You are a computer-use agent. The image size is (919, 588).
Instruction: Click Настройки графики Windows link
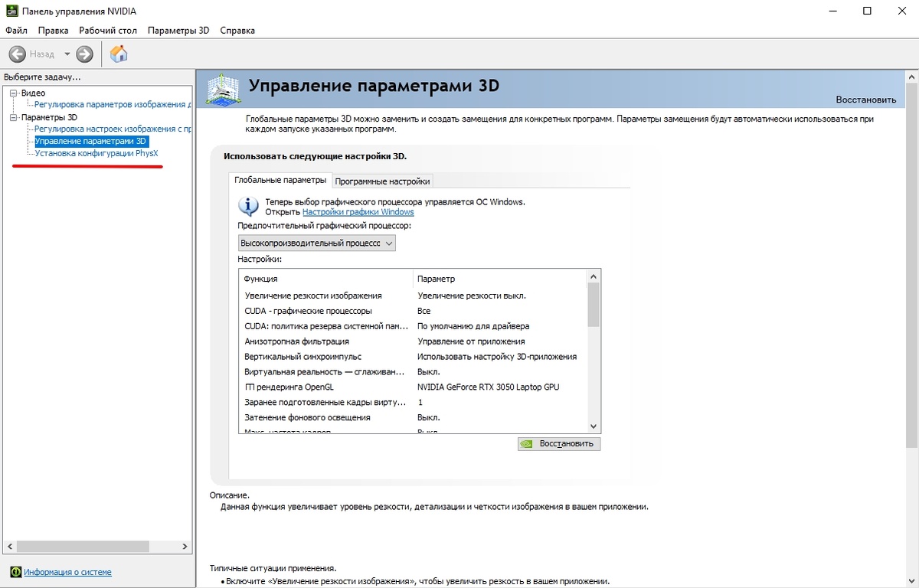point(358,212)
